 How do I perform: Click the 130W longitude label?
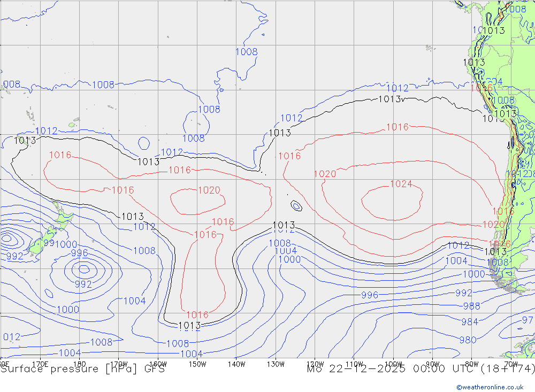click(276, 364)
